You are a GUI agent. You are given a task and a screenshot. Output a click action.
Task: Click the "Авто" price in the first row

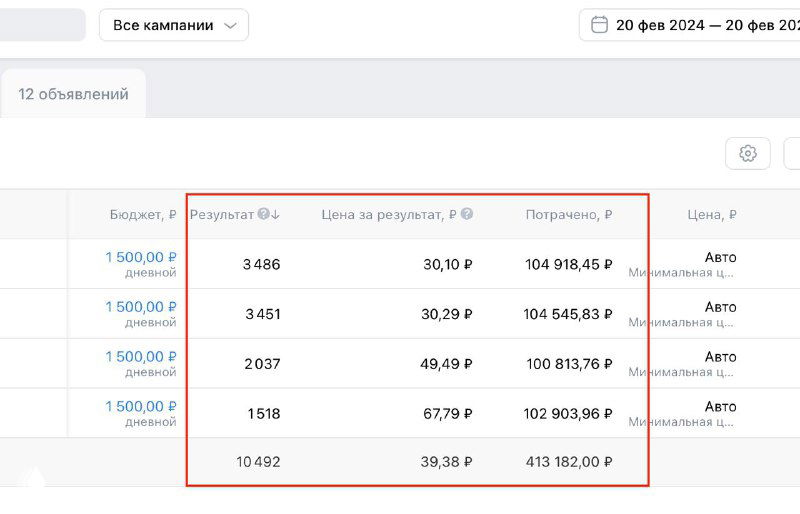(720, 257)
